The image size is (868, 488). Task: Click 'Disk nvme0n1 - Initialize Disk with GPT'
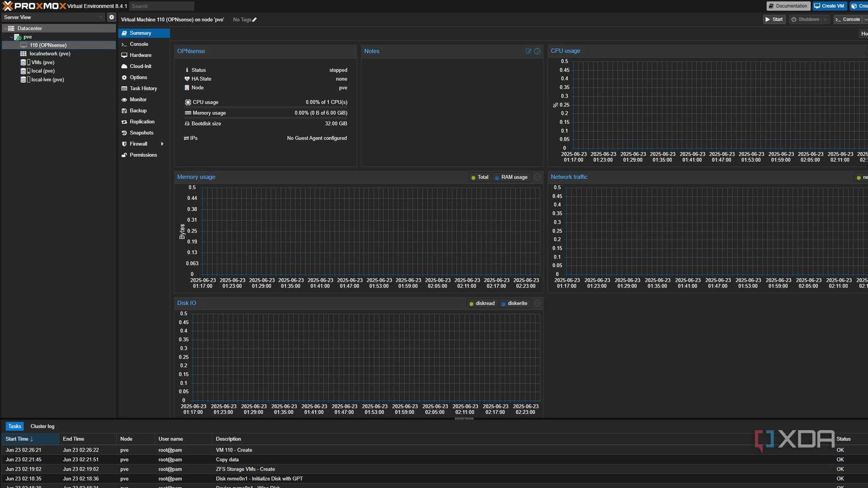435,479
